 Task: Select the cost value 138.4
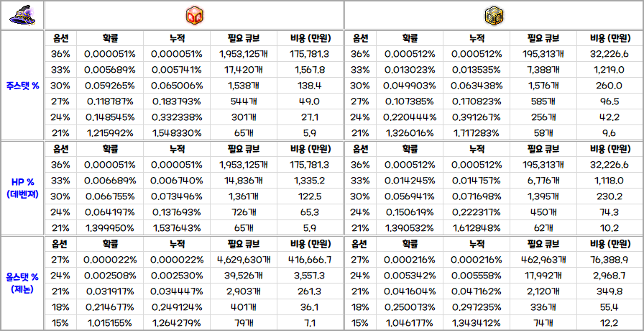pos(310,86)
